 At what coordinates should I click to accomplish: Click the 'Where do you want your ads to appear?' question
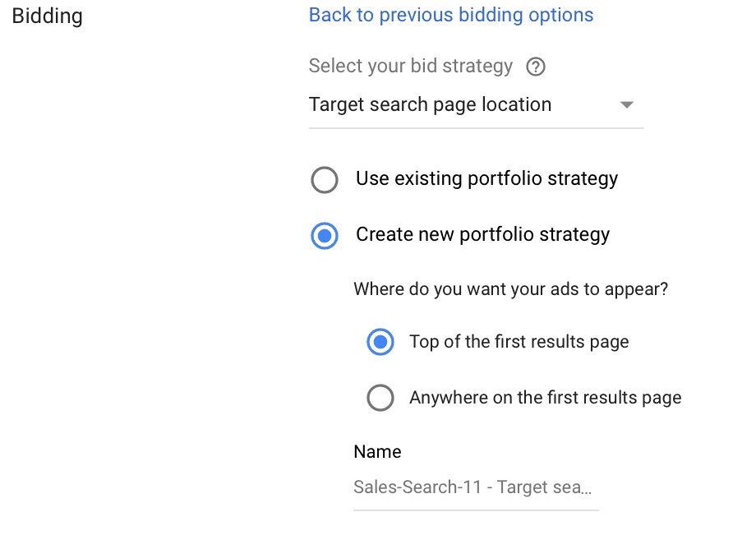(x=510, y=289)
